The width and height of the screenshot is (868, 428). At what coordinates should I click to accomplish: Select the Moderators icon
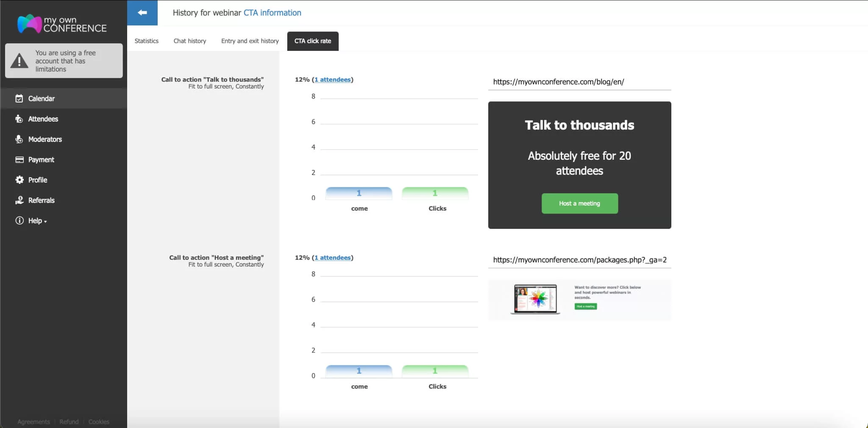pos(19,139)
